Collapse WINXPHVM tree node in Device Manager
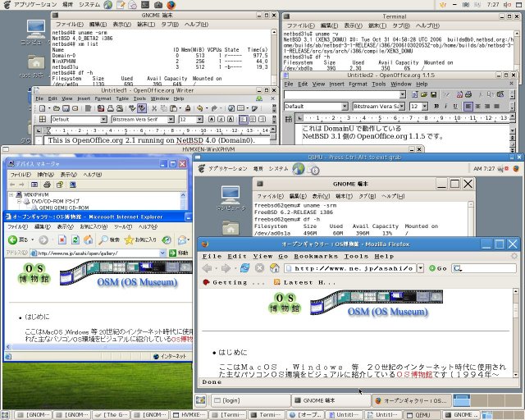The width and height of the screenshot is (525, 420). [11, 194]
